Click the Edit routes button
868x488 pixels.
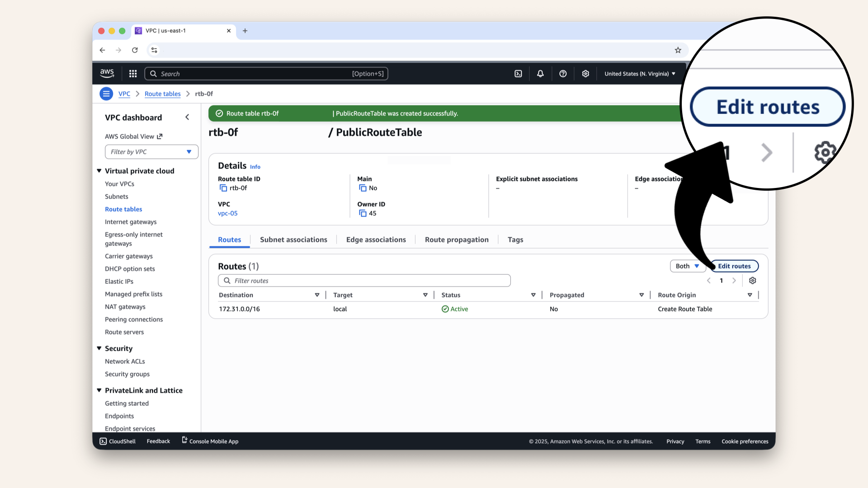point(734,266)
